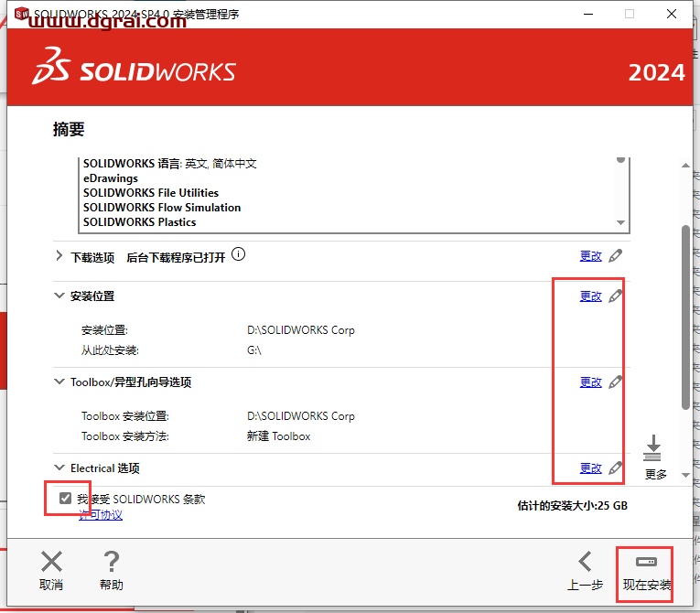The width and height of the screenshot is (700, 613).
Task: Open the 许可协议 license agreement link
Action: click(101, 515)
